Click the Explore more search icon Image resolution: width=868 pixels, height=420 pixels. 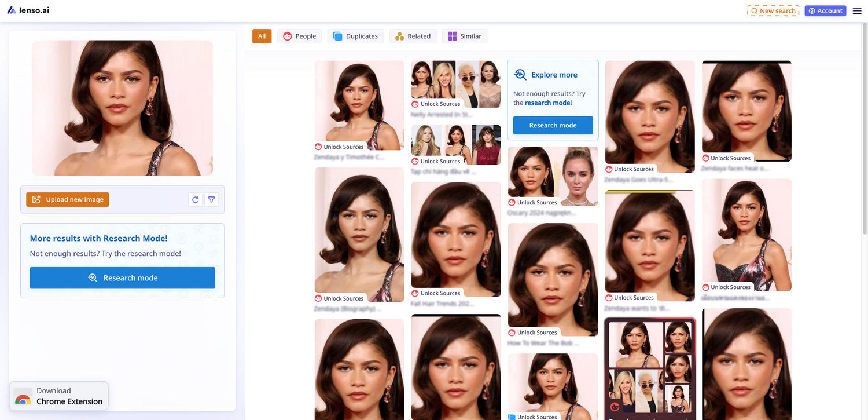[x=520, y=74]
